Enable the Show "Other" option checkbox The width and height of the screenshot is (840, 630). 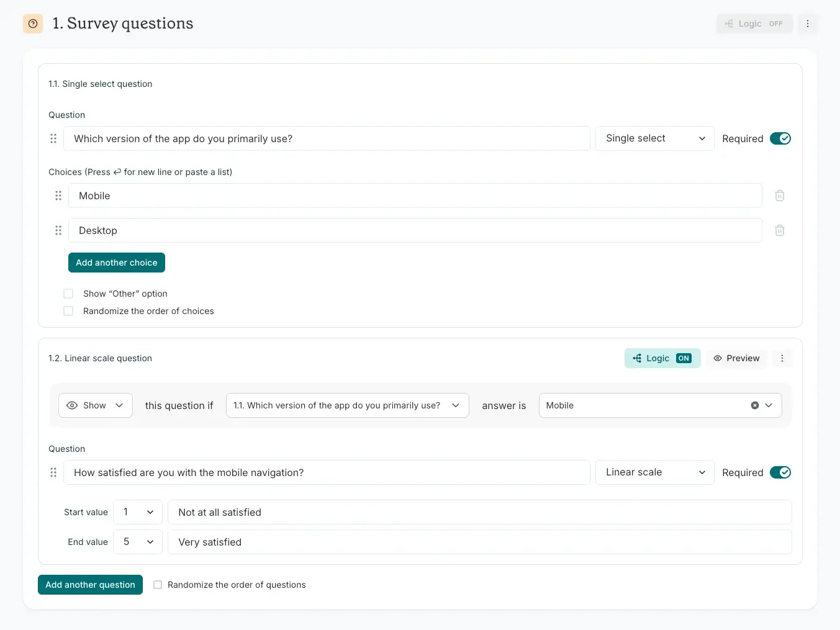coord(69,294)
